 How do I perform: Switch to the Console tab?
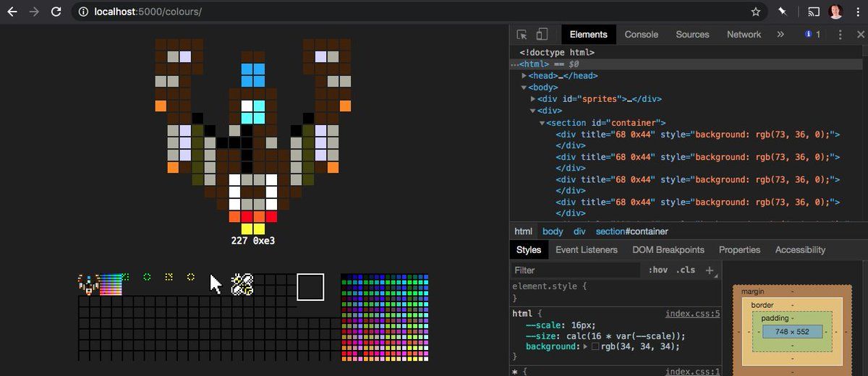642,34
